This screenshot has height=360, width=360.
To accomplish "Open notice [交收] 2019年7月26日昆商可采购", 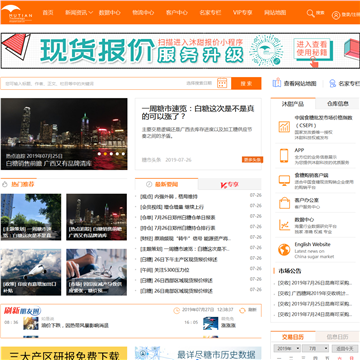I will [x=315, y=283].
